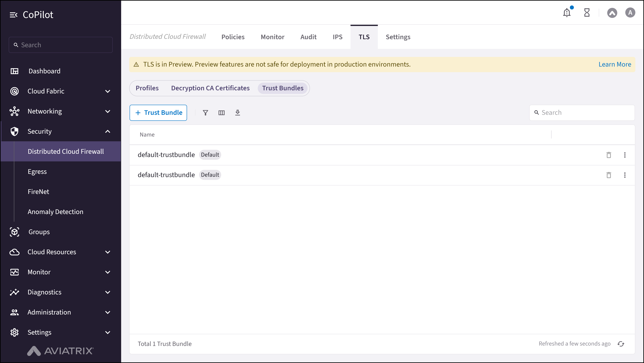
Task: Click the Groups icon
Action: [x=15, y=232]
